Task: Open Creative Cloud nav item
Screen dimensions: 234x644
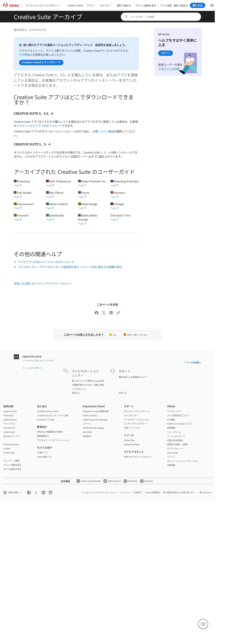Action: coord(75,6)
